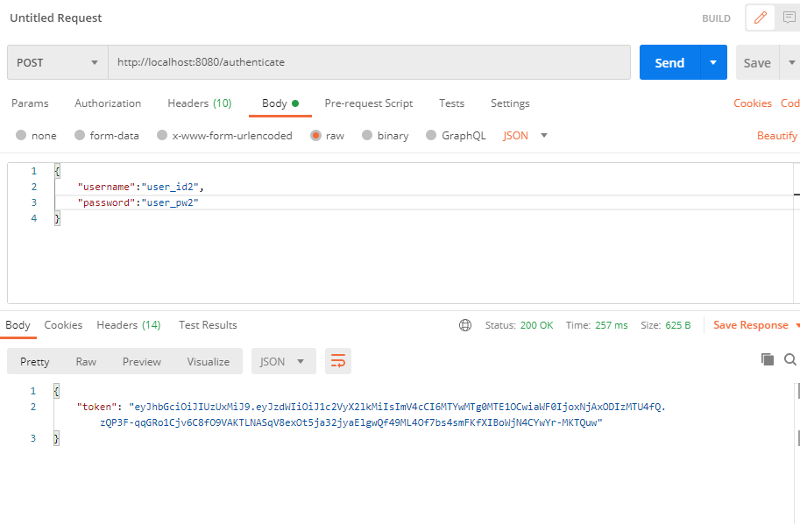Click the "password" line in request body
Viewport: 800px width, 532px height.
(138, 202)
